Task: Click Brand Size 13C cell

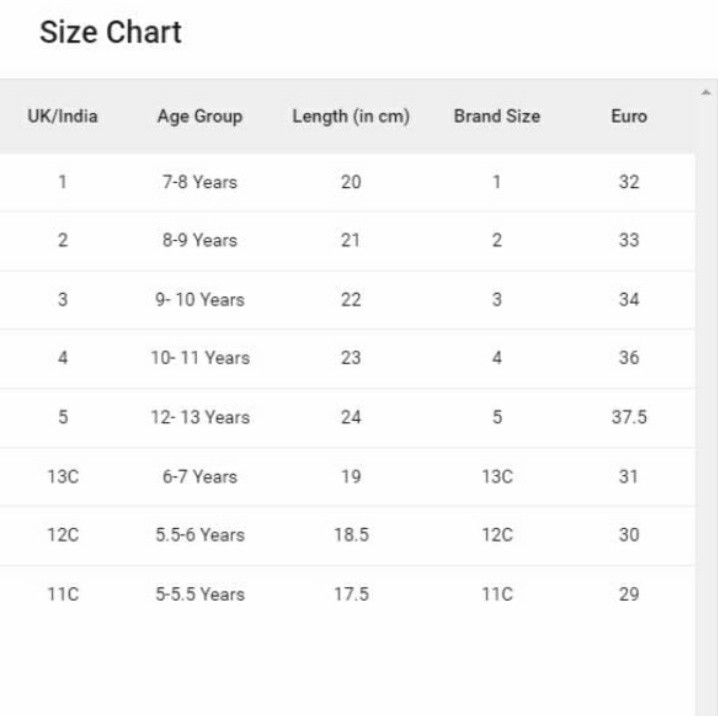Action: [497, 476]
